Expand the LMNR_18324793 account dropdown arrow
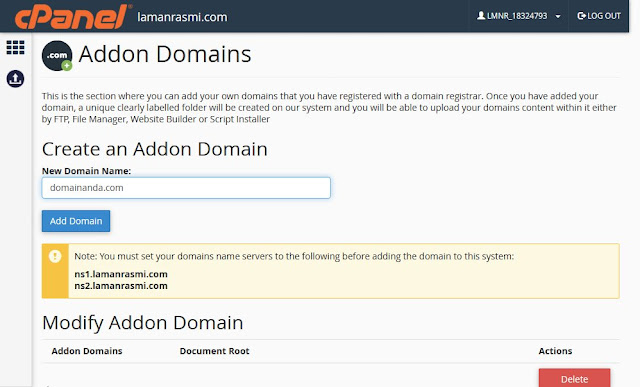This screenshot has height=387, width=640. tap(558, 16)
